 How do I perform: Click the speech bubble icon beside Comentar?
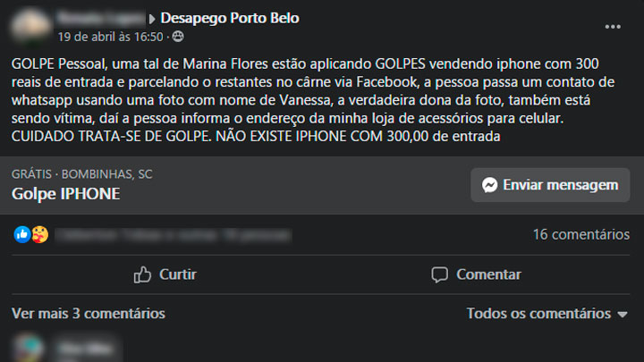click(439, 274)
